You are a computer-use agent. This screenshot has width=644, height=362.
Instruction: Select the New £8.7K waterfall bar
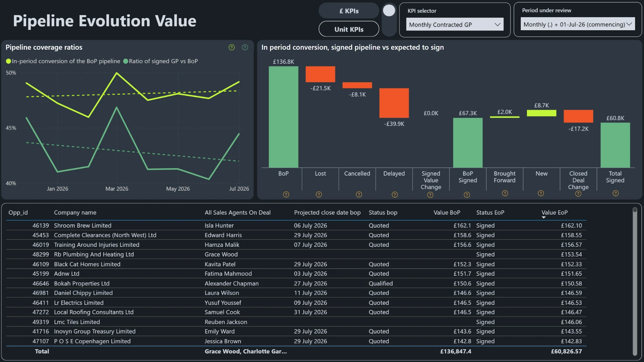(x=542, y=113)
